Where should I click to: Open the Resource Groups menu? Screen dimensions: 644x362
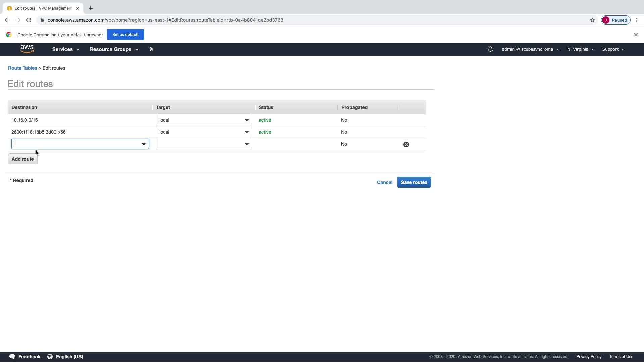pyautogui.click(x=114, y=49)
